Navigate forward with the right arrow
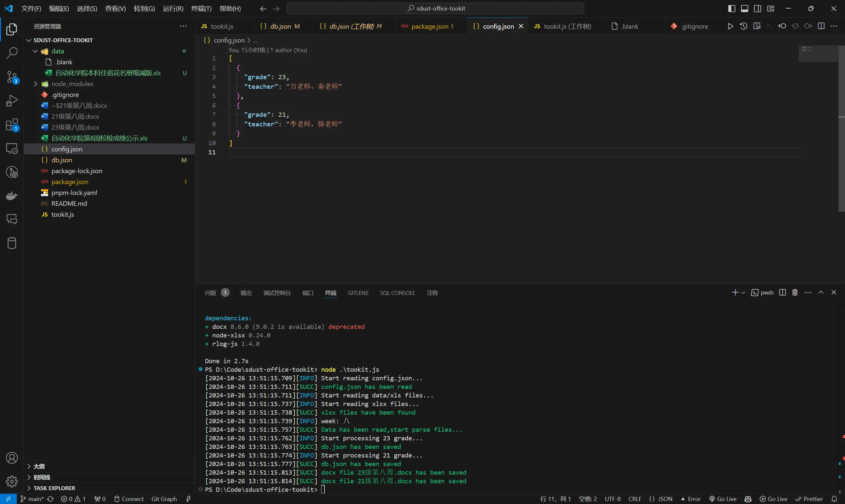Screen dimensions: 845x504 pos(276,9)
